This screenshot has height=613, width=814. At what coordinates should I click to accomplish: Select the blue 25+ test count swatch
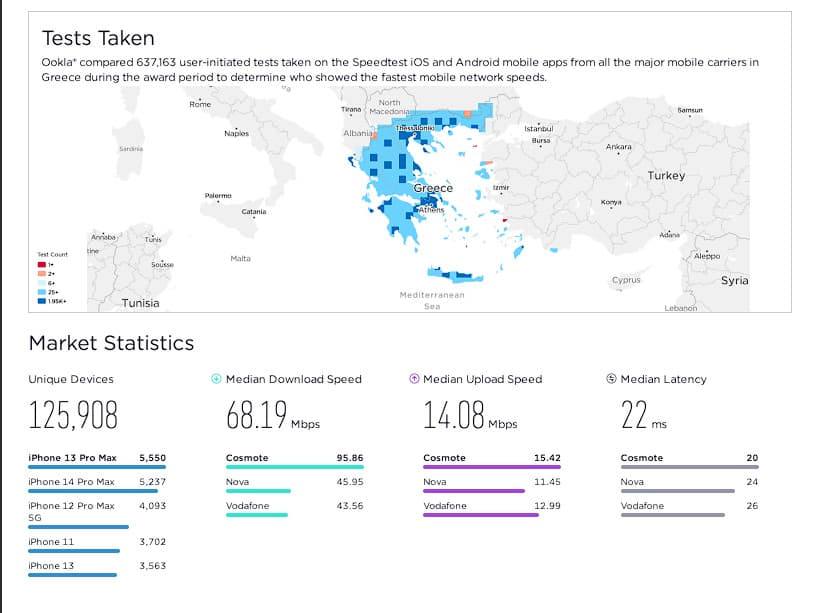coord(42,292)
